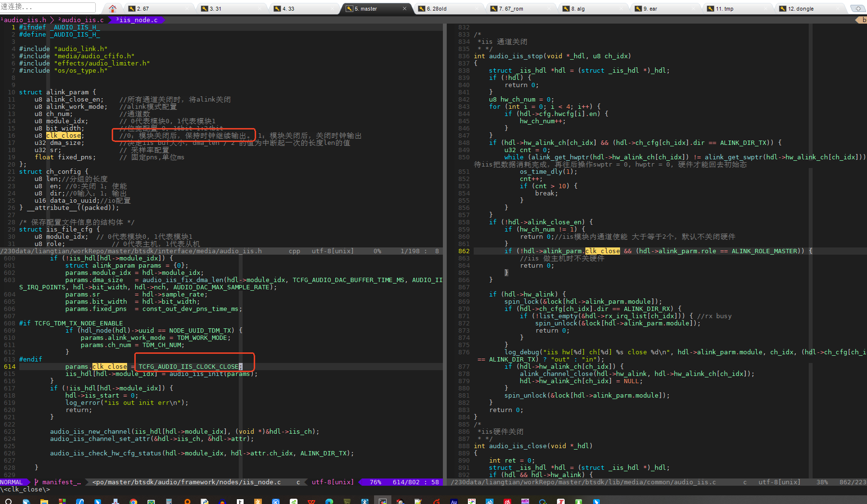This screenshot has height=504, width=867.
Task: Click '#if TCFG_TDM_TX_NODE_ENABLE' line
Action: 71,323
